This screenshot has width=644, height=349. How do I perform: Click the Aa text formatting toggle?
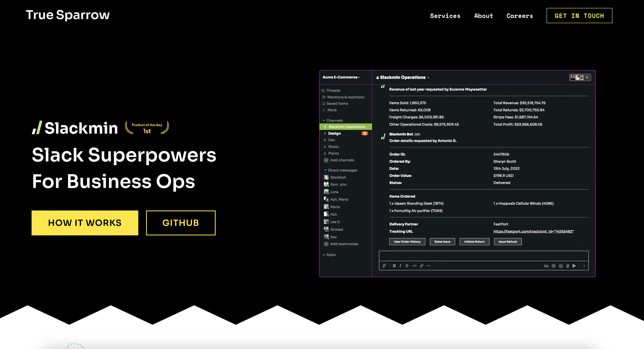pos(546,266)
